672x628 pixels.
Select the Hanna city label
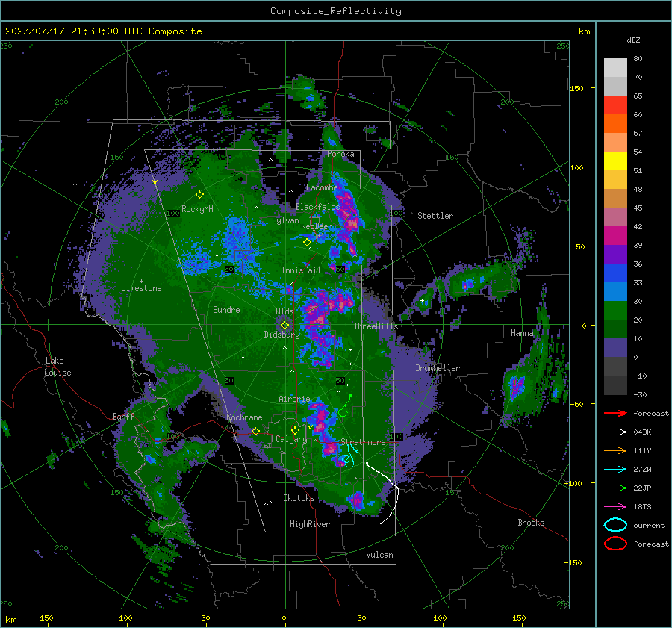[x=522, y=333]
